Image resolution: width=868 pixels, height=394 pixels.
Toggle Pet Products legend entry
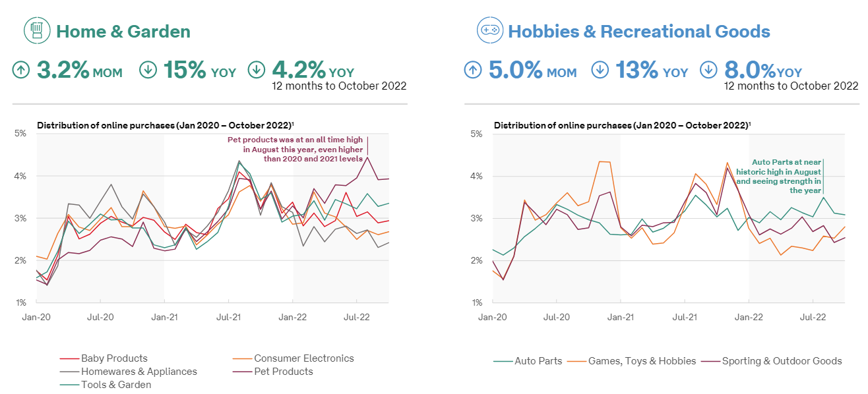(283, 372)
